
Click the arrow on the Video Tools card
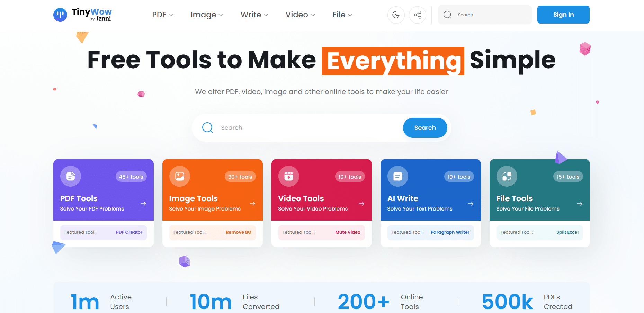(361, 204)
